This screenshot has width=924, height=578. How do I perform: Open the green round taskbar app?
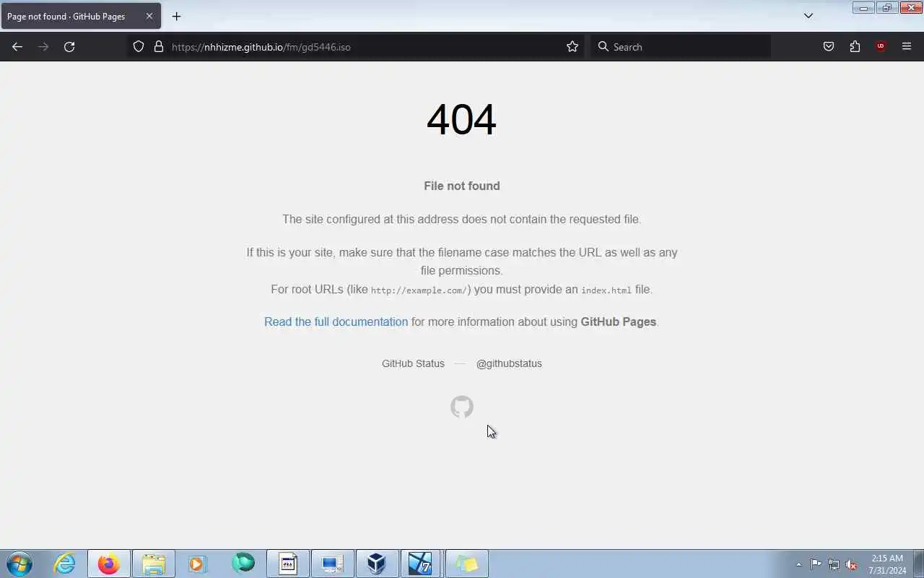(x=243, y=564)
